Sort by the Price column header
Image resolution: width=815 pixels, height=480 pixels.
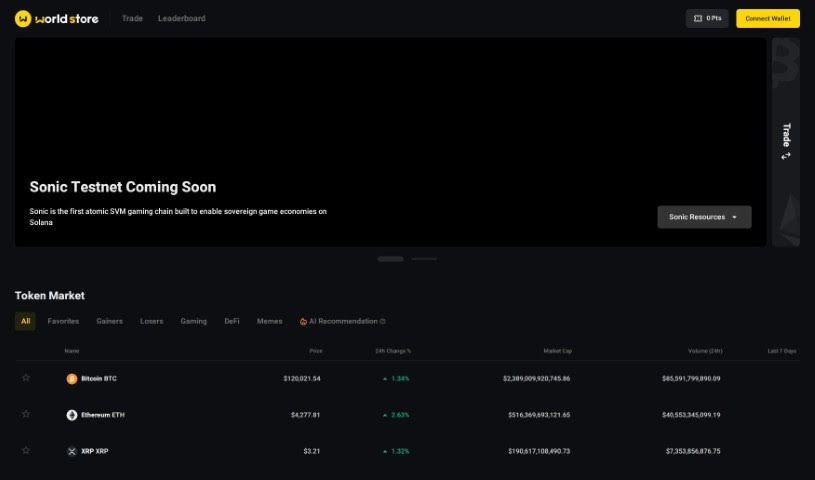point(316,351)
